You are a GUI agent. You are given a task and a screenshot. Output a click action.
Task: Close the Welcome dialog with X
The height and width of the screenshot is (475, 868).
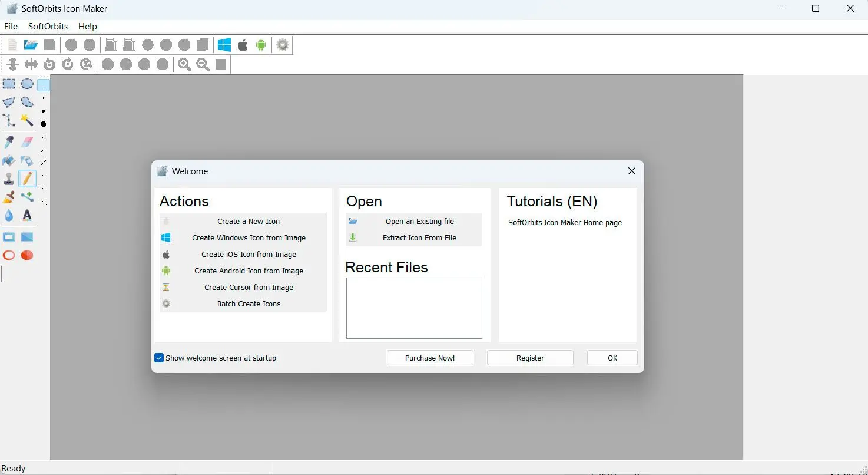coord(631,171)
